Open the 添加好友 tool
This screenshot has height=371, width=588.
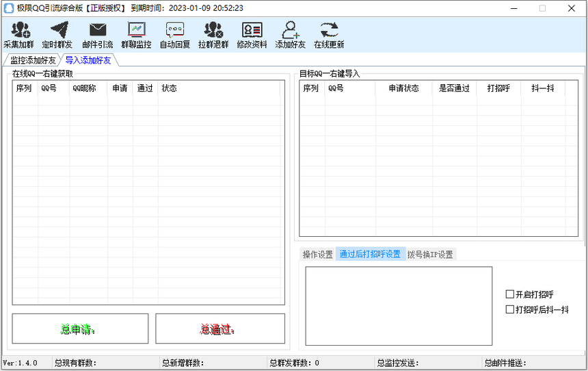291,35
